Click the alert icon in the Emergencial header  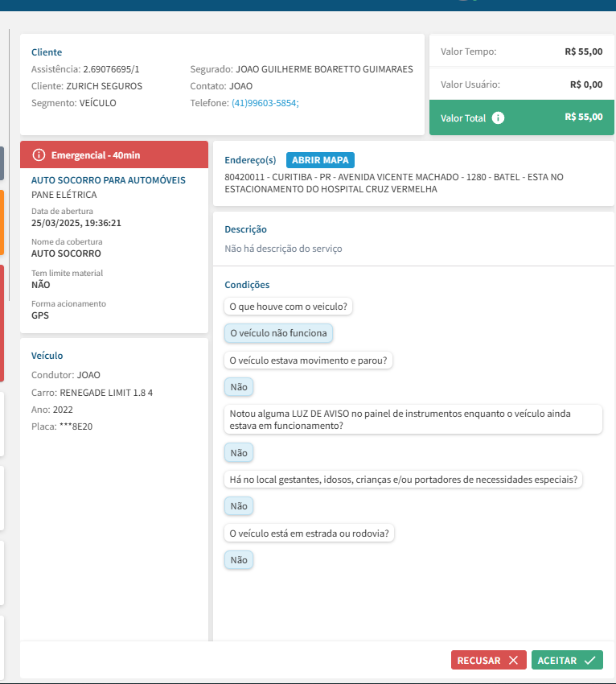(x=39, y=155)
